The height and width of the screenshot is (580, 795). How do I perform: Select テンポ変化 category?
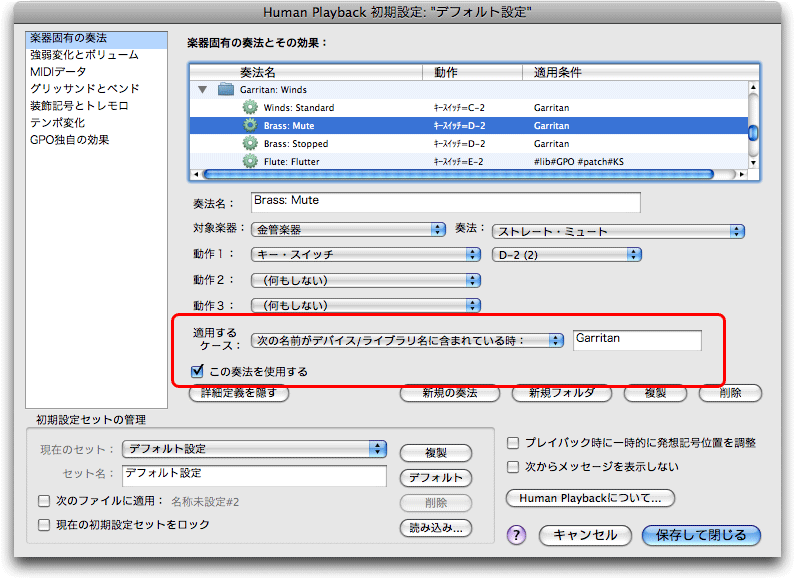pos(96,123)
